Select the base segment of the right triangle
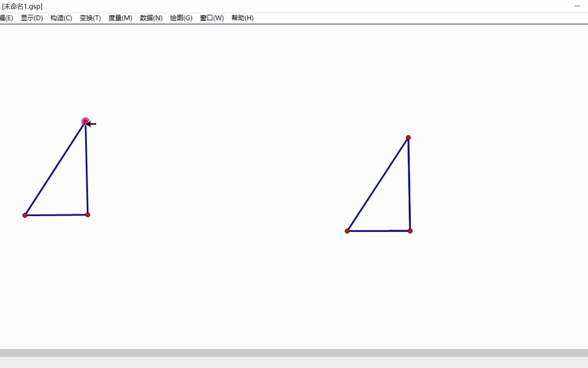The height and width of the screenshot is (368, 588). [x=379, y=231]
